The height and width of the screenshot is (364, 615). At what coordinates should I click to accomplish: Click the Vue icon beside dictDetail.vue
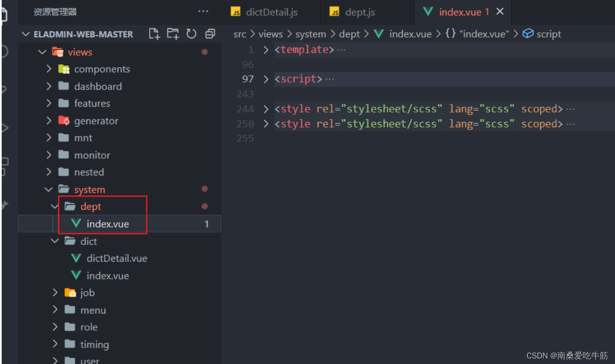[x=76, y=258]
